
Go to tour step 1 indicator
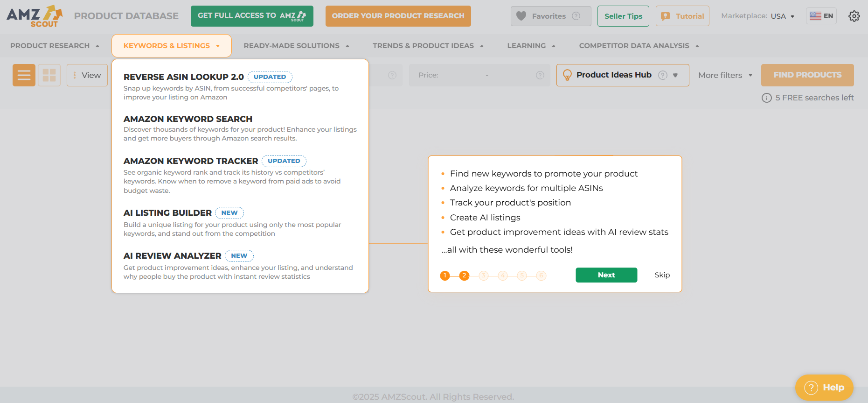pyautogui.click(x=445, y=276)
